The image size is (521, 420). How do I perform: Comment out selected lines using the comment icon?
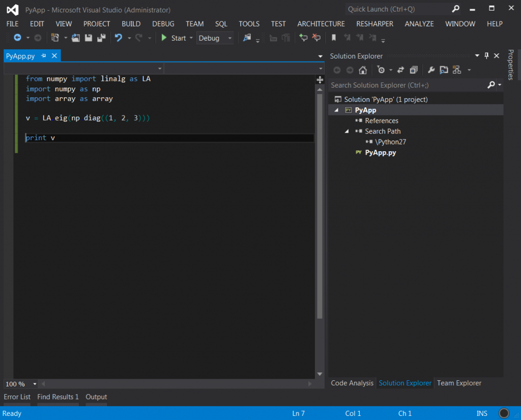click(x=303, y=38)
